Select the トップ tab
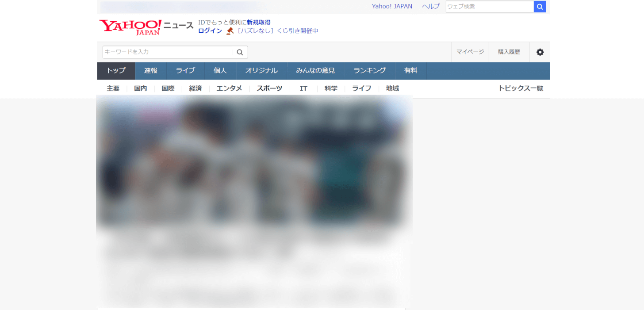The image size is (644, 310). (x=116, y=71)
